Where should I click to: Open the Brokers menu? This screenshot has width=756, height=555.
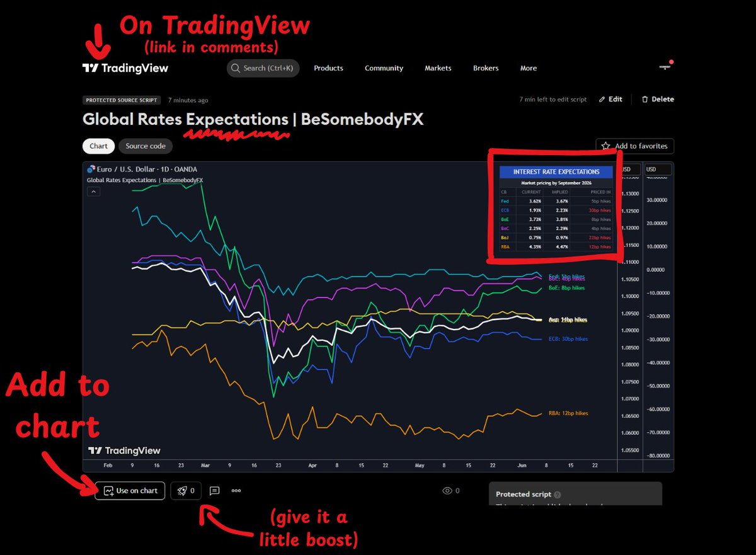tap(486, 68)
